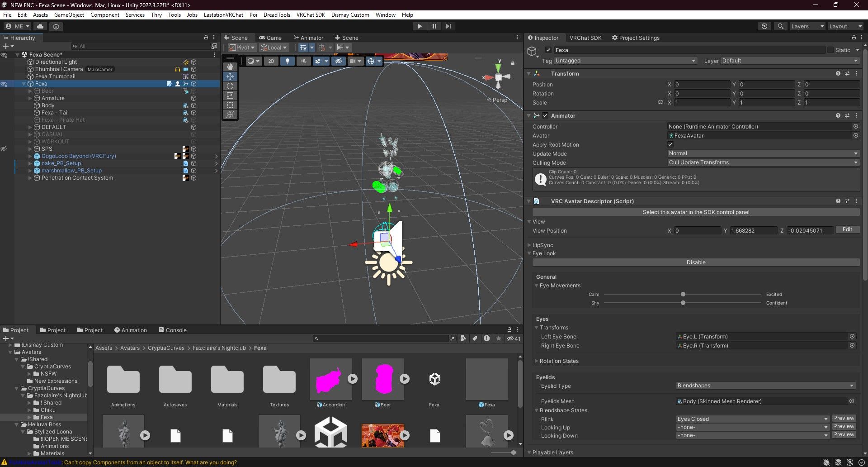
Task: Select the Scale tool in Scene
Action: coord(230,95)
